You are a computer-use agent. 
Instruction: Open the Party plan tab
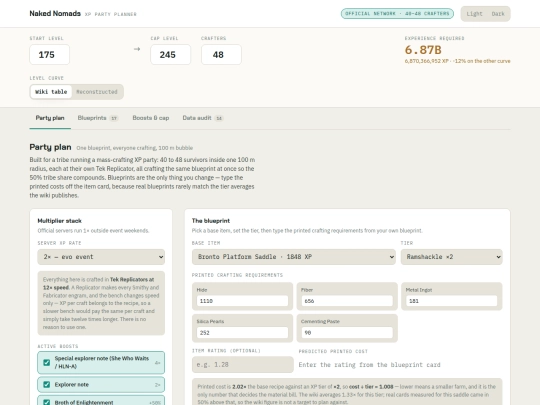coord(50,118)
